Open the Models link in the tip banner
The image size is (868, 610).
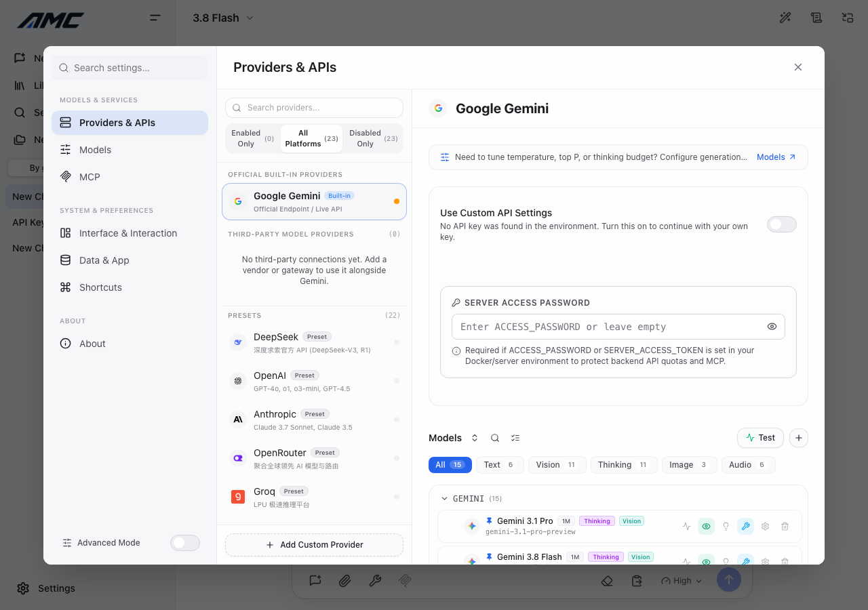point(776,157)
